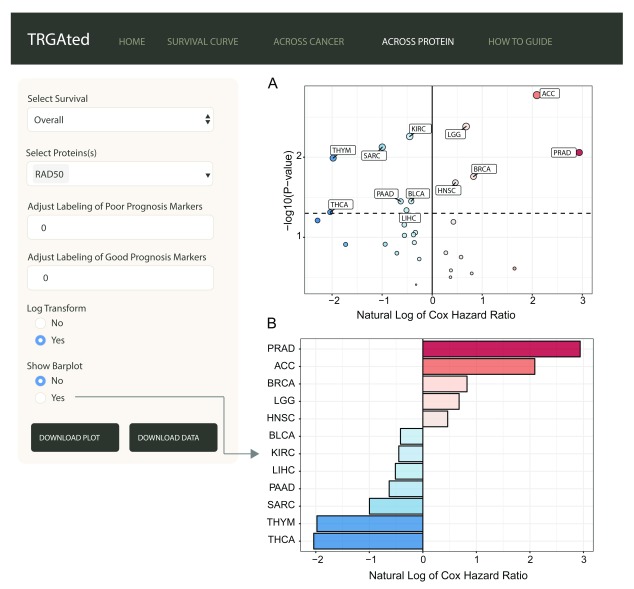Click the PAAD label in the volcano plot

[386, 194]
